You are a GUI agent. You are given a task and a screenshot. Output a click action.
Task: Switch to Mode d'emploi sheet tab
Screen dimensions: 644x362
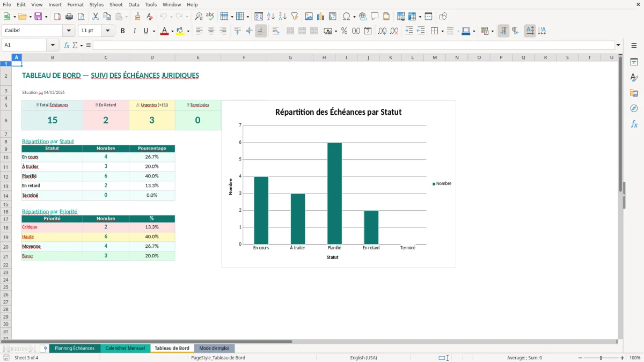pos(214,349)
